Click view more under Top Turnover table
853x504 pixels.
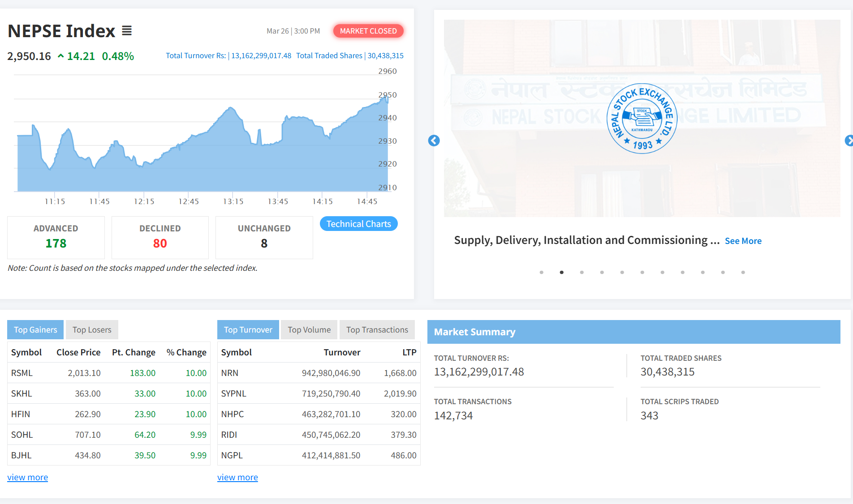click(237, 477)
